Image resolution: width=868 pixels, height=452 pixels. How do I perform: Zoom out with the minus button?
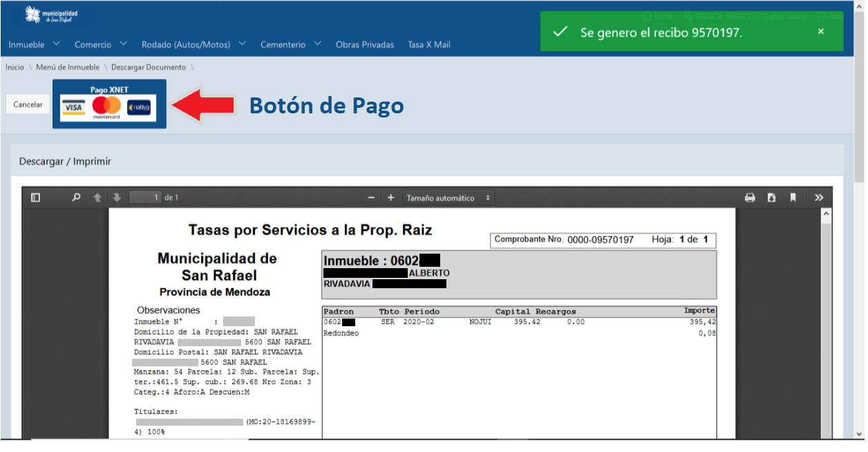click(x=371, y=198)
